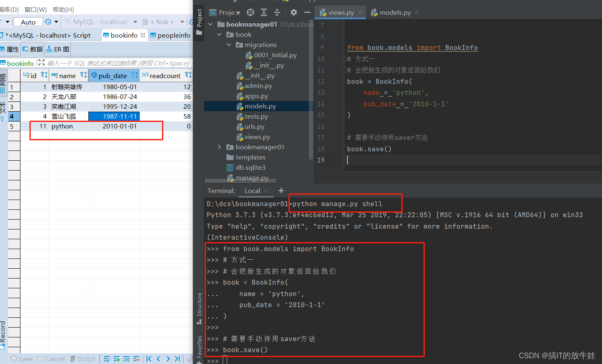Select row header number 5

(x=14, y=126)
